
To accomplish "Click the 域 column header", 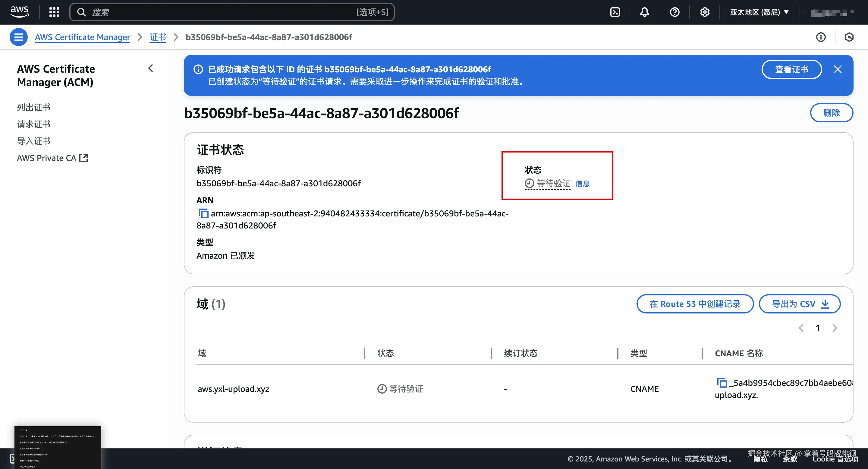I will tap(202, 353).
